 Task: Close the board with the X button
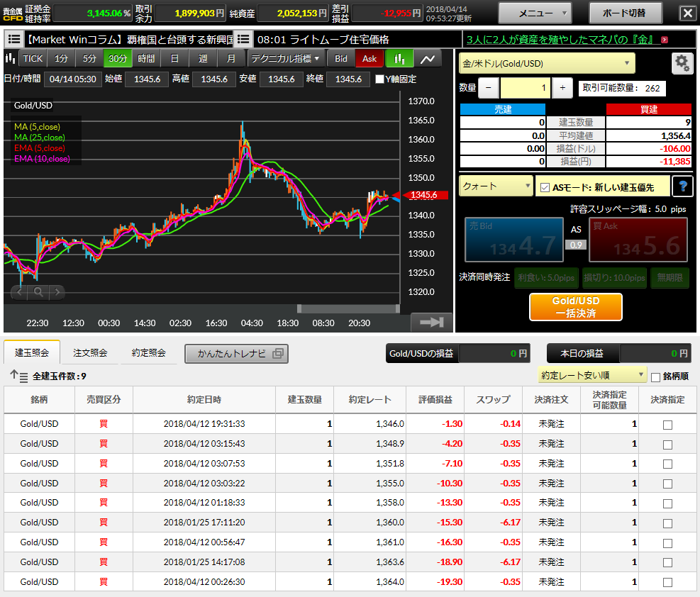687,13
